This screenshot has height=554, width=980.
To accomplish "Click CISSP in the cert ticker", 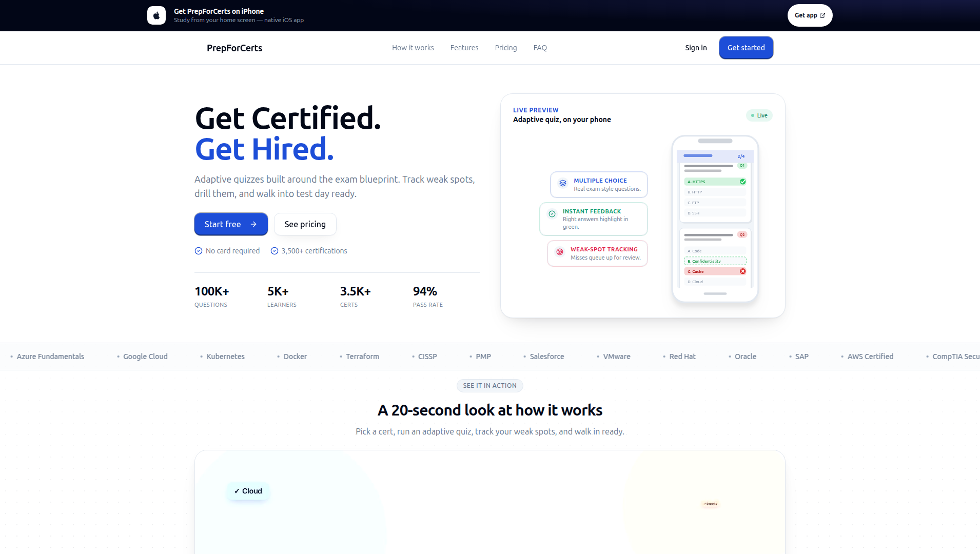I will [x=427, y=357].
